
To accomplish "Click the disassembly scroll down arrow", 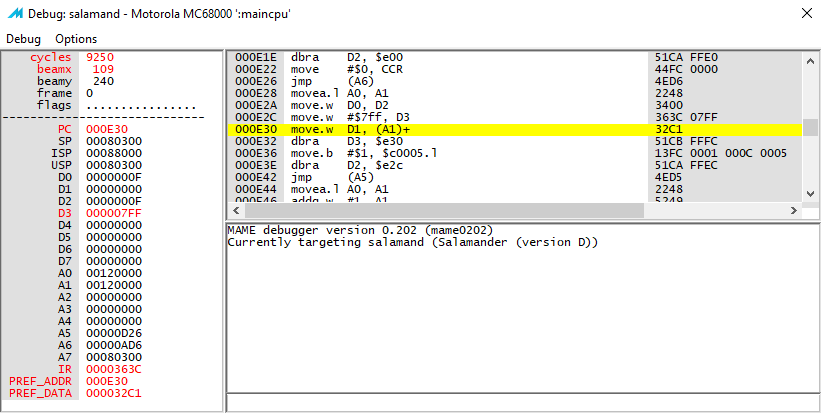I will pyautogui.click(x=810, y=193).
